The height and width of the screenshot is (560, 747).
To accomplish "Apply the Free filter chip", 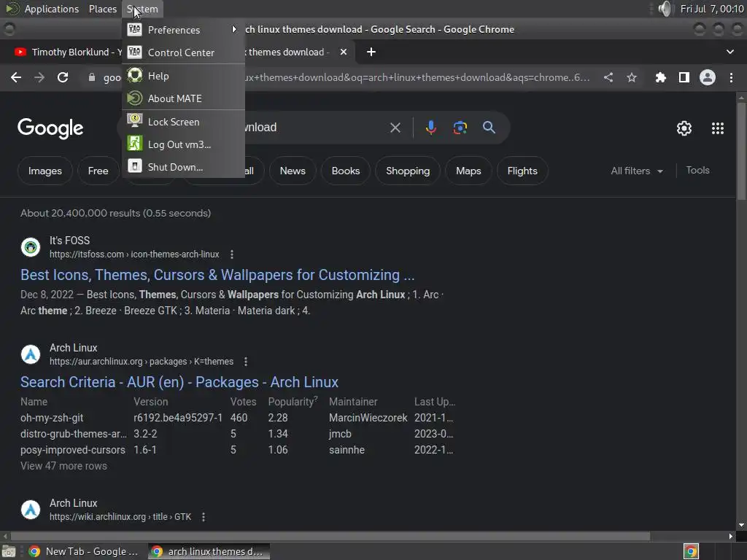I will click(98, 171).
